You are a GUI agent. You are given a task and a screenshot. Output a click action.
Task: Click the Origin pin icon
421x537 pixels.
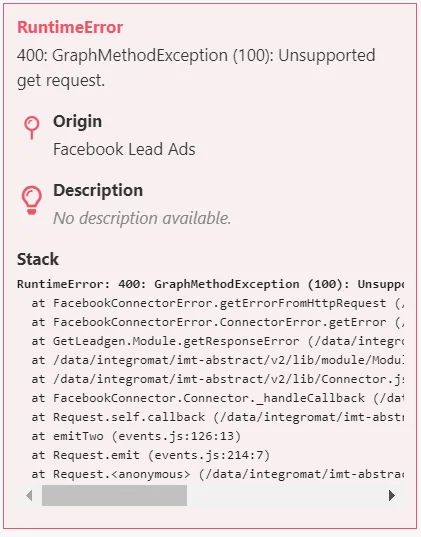[32, 128]
